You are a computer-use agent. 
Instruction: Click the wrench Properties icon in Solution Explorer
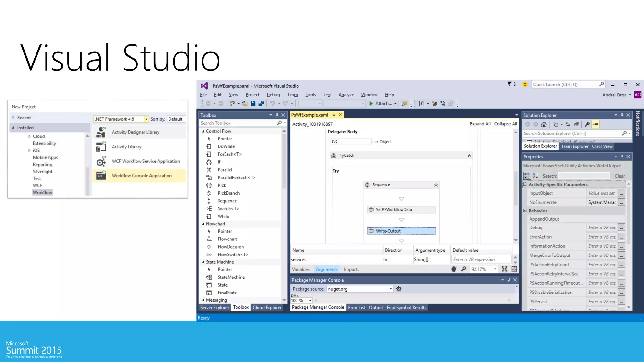tap(587, 124)
